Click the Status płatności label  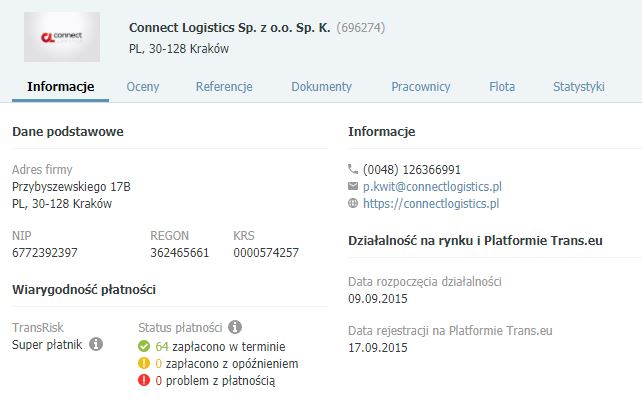(180, 327)
